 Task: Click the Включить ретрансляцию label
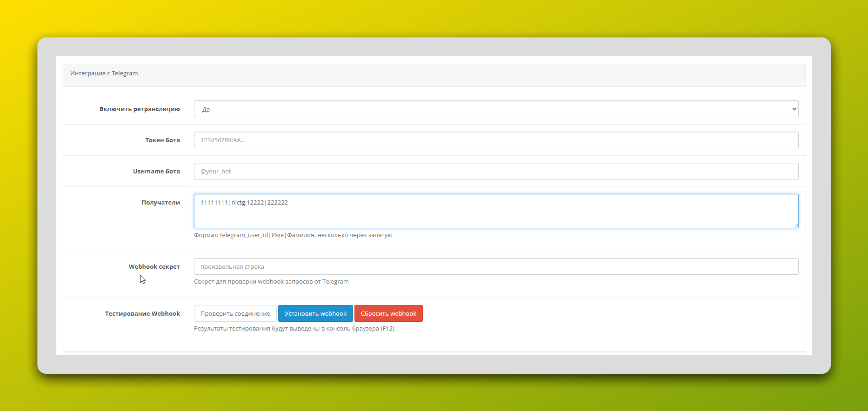tap(140, 109)
